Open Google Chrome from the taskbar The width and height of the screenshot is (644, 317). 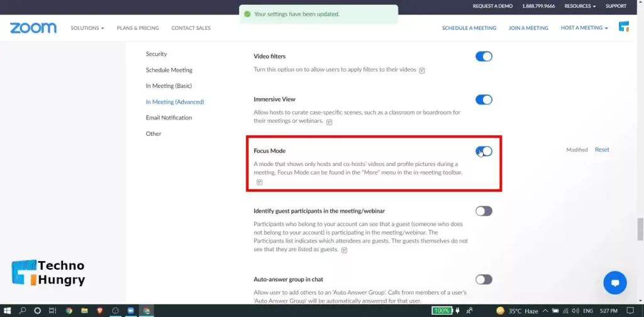point(69,311)
